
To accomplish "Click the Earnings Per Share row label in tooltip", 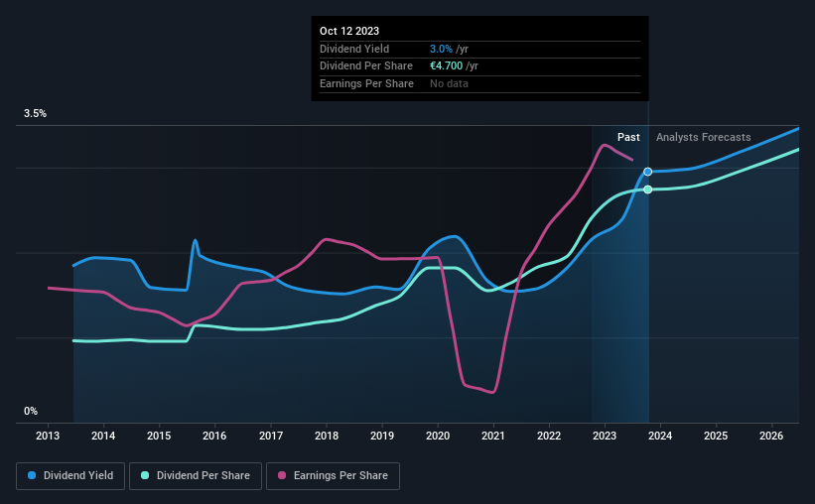I will click(366, 83).
